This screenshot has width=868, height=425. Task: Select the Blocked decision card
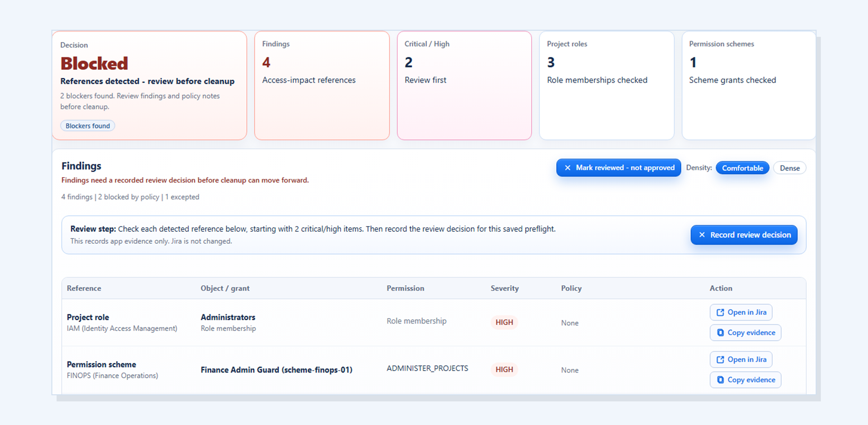[x=149, y=85]
